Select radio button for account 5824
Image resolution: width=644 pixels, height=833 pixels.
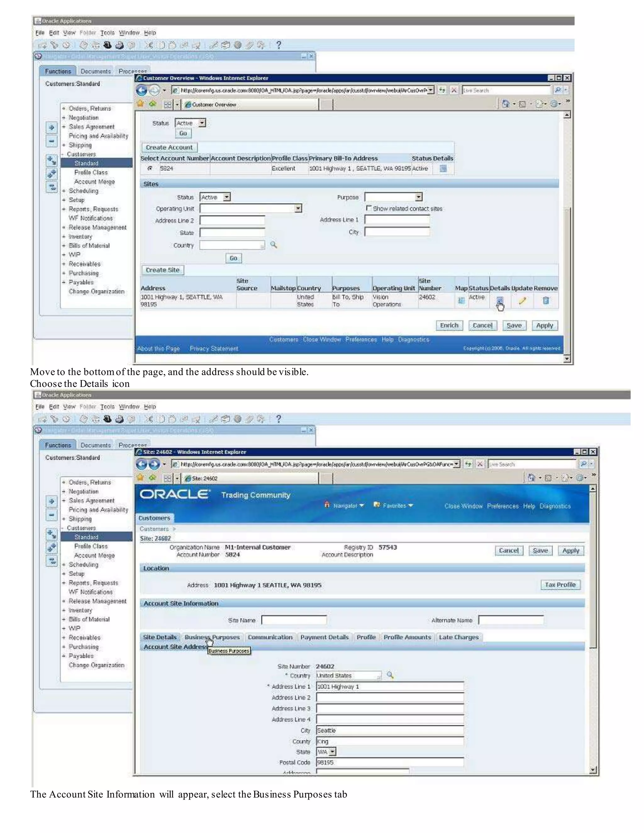point(150,168)
